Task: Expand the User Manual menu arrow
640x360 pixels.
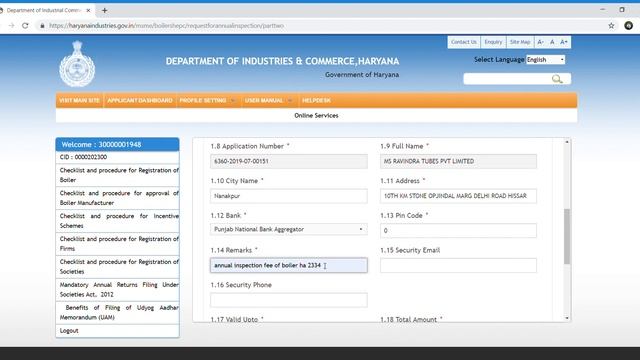Action: (289, 100)
